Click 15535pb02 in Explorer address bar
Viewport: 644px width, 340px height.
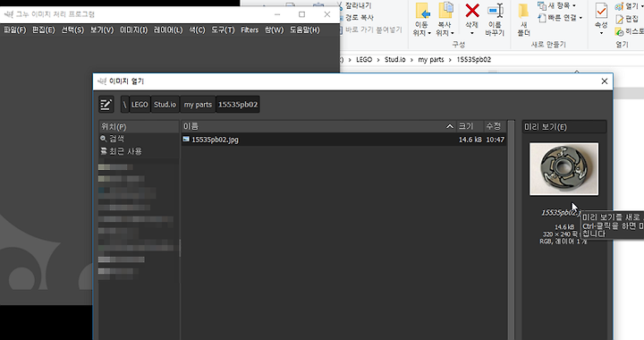click(x=473, y=60)
